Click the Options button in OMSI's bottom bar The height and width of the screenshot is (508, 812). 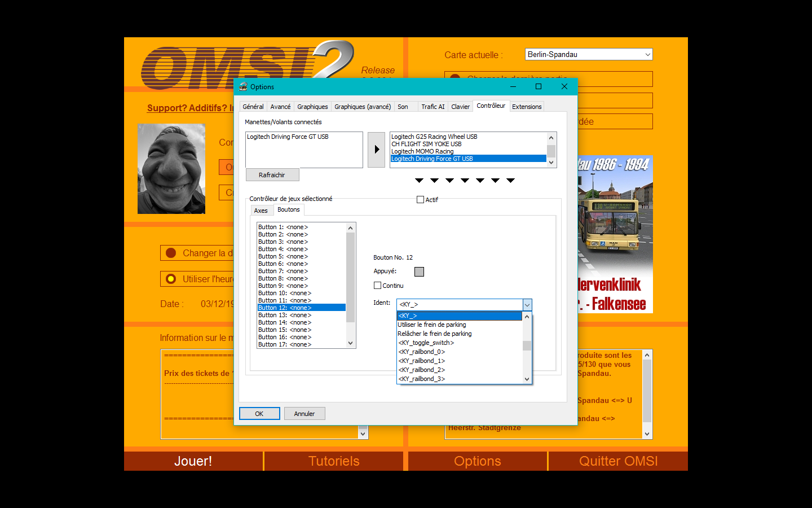pos(478,461)
